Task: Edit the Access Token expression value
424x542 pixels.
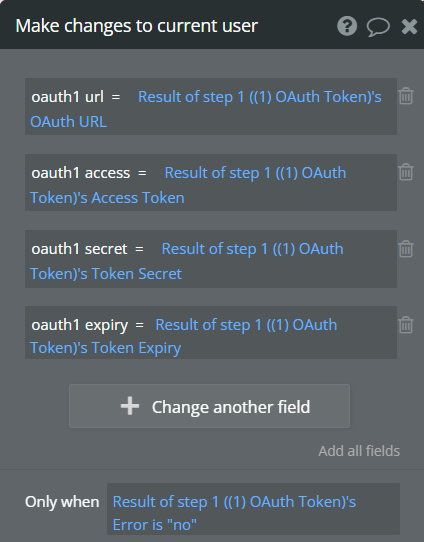Action: [188, 185]
